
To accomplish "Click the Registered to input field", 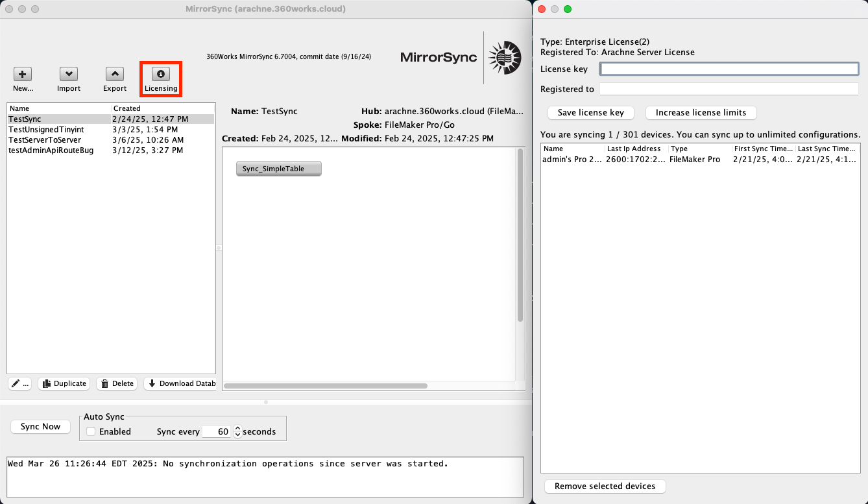I will (729, 89).
